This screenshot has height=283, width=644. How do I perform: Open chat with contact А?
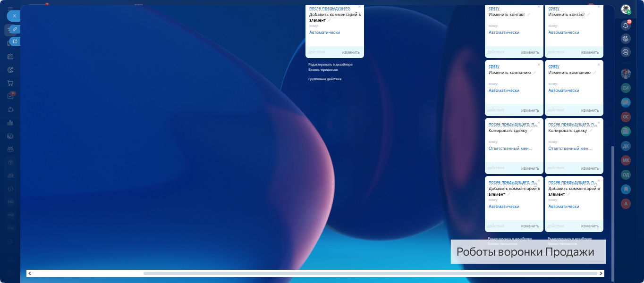(626, 204)
